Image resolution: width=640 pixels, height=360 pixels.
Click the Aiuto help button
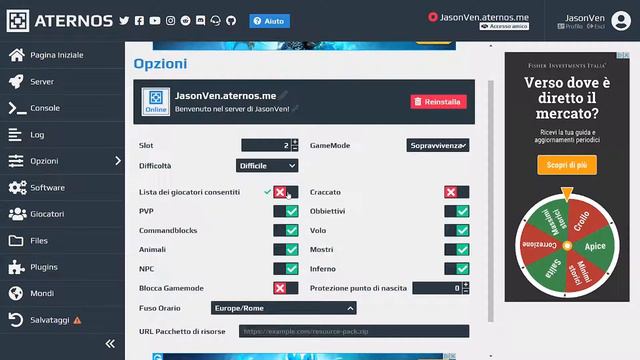[x=269, y=21]
